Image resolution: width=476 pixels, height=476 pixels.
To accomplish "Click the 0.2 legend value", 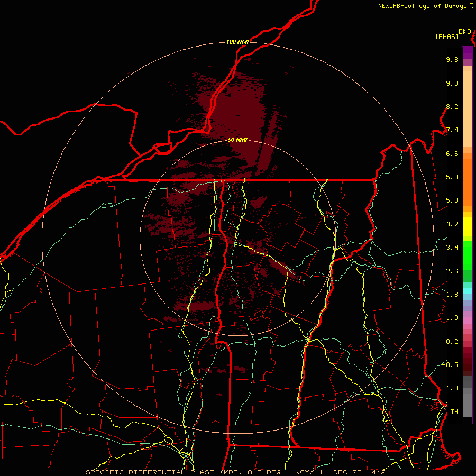I will [452, 342].
